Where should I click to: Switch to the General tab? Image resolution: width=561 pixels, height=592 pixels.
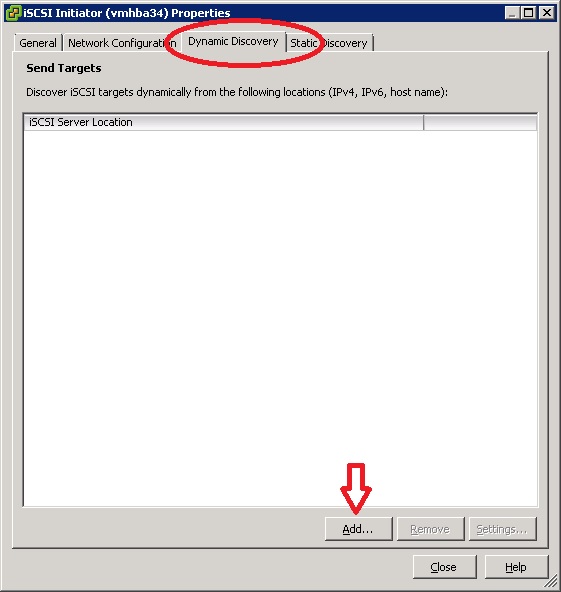click(x=38, y=43)
